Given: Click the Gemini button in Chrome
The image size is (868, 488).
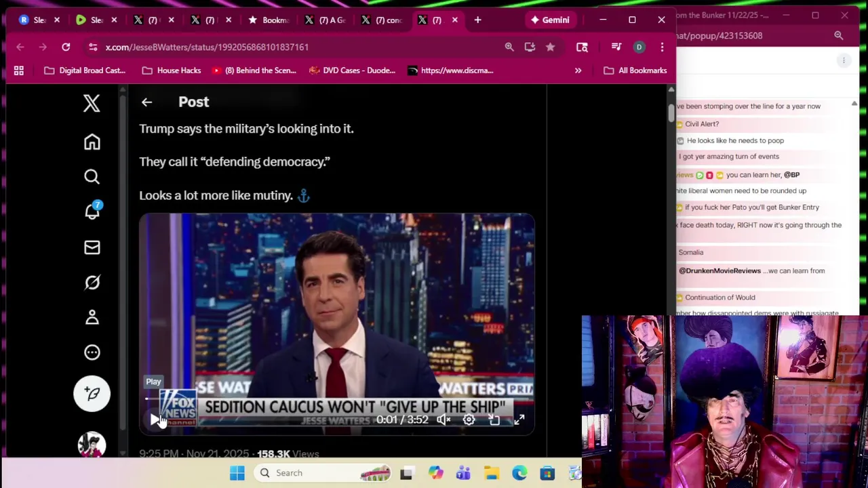Looking at the screenshot, I should coord(550,20).
